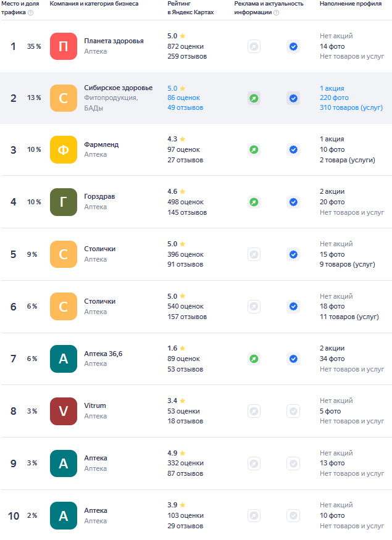The height and width of the screenshot is (540, 392).
Task: Click gray unverified badge in row 10 Аптека
Action: pyautogui.click(x=293, y=516)
